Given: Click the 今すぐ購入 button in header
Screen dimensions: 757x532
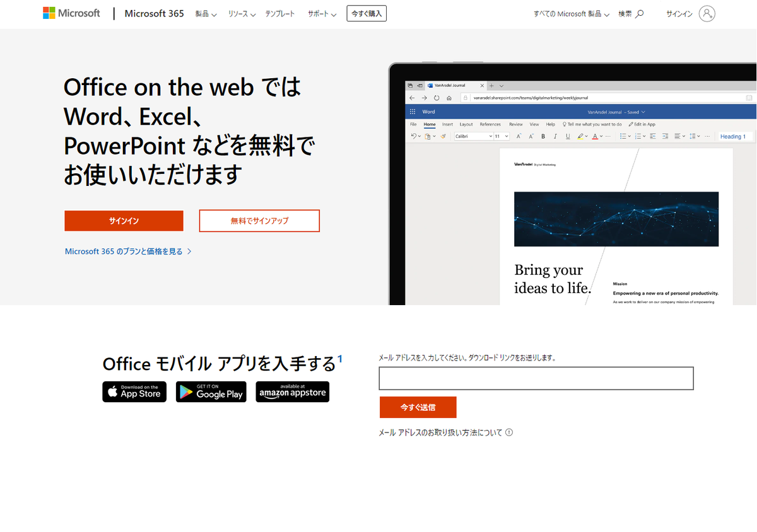Looking at the screenshot, I should point(367,13).
